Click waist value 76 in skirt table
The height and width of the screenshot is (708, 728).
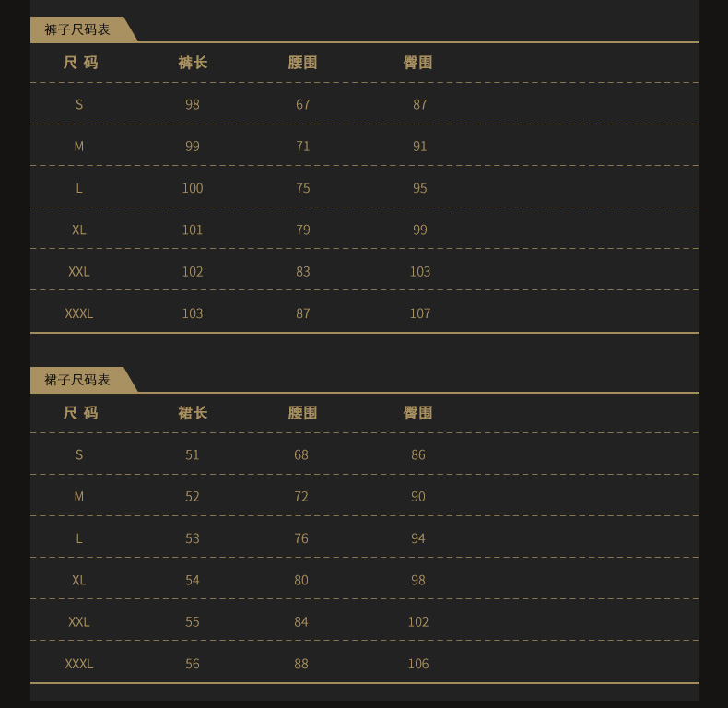(301, 538)
